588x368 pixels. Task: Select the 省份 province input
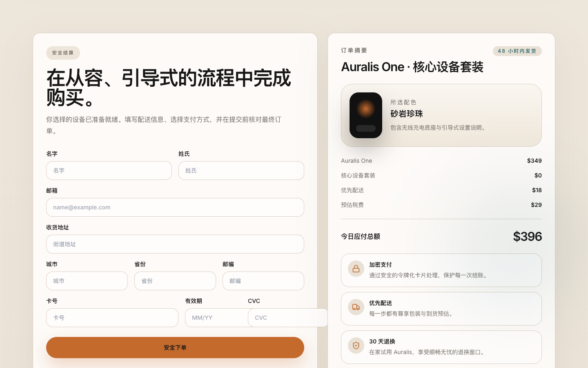coord(175,281)
